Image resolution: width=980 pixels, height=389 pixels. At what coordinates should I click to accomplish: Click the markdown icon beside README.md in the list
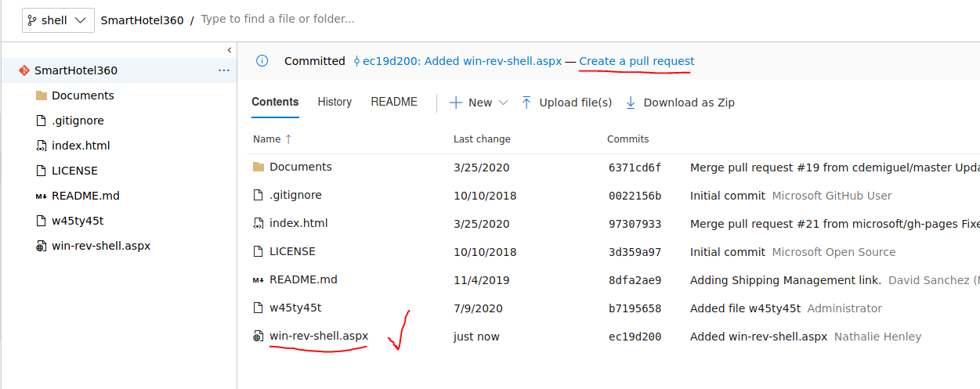tap(259, 280)
